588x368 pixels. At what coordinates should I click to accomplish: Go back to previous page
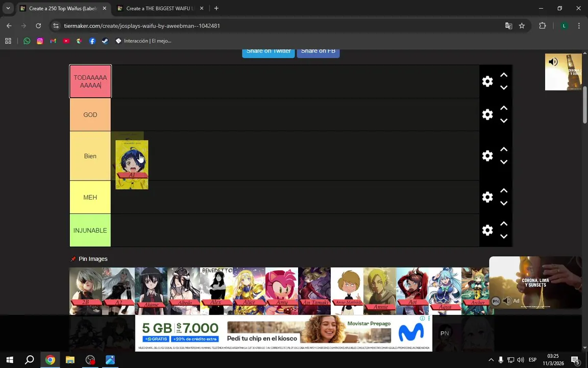pyautogui.click(x=9, y=26)
